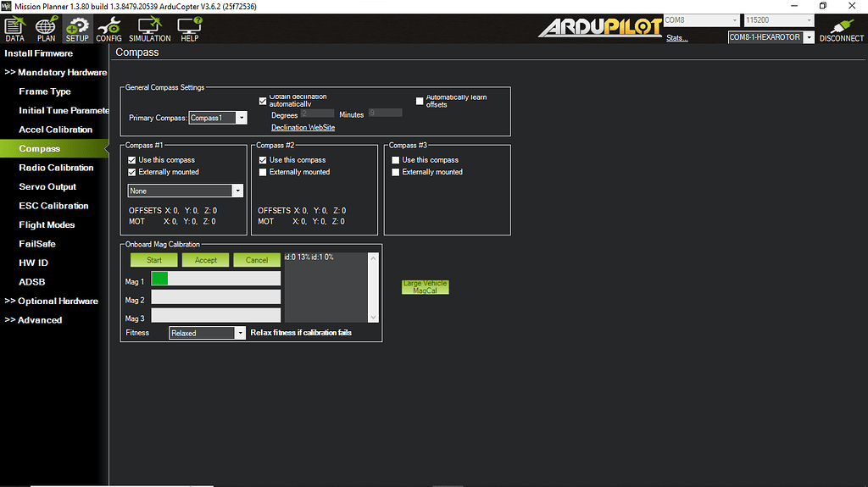Click the DISCONNECT plug icon
Screen dimensions: 868x487
(841, 29)
